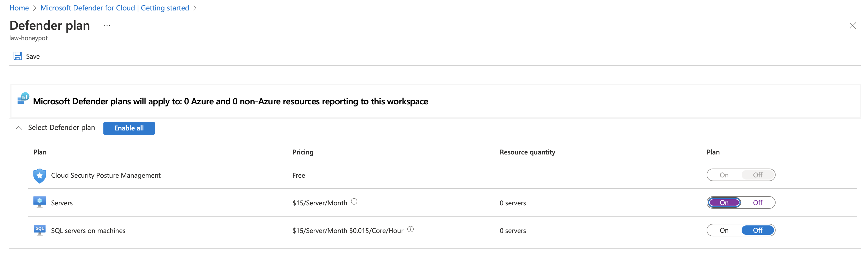This screenshot has width=868, height=263.
Task: Click the 0 servers quantity in Servers row
Action: 513,203
